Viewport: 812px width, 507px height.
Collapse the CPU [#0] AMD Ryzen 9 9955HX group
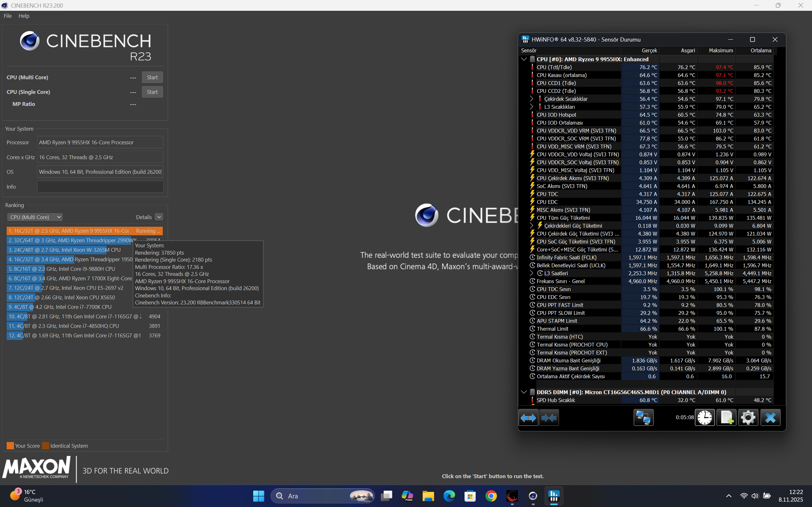[524, 59]
